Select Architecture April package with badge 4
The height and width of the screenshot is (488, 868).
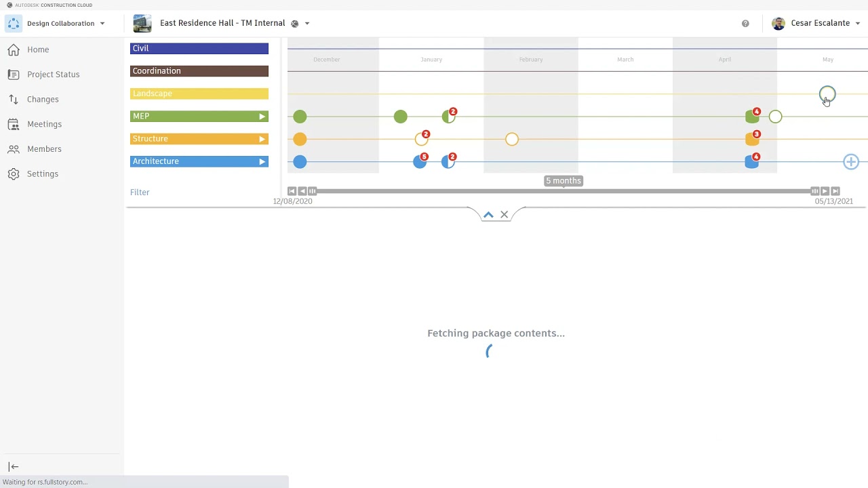tap(751, 162)
